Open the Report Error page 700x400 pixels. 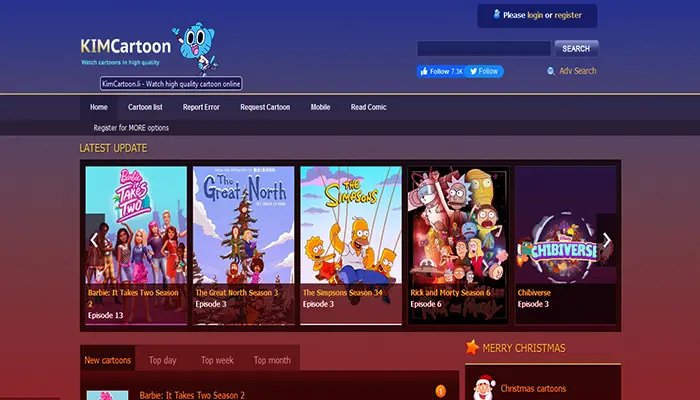[x=201, y=107]
